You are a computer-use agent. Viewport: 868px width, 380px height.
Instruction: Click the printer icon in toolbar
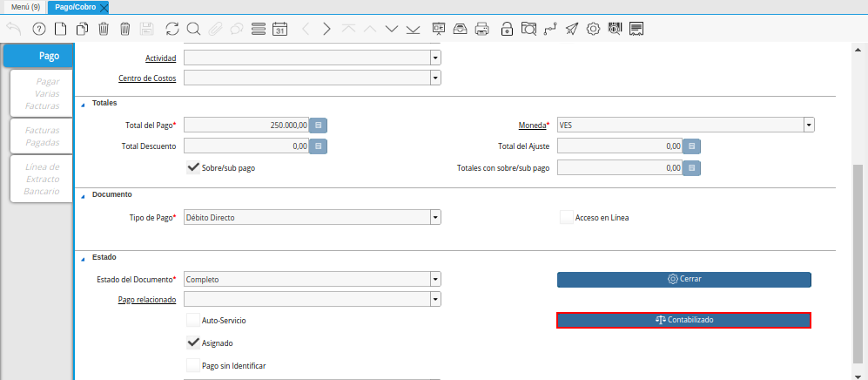coord(482,29)
